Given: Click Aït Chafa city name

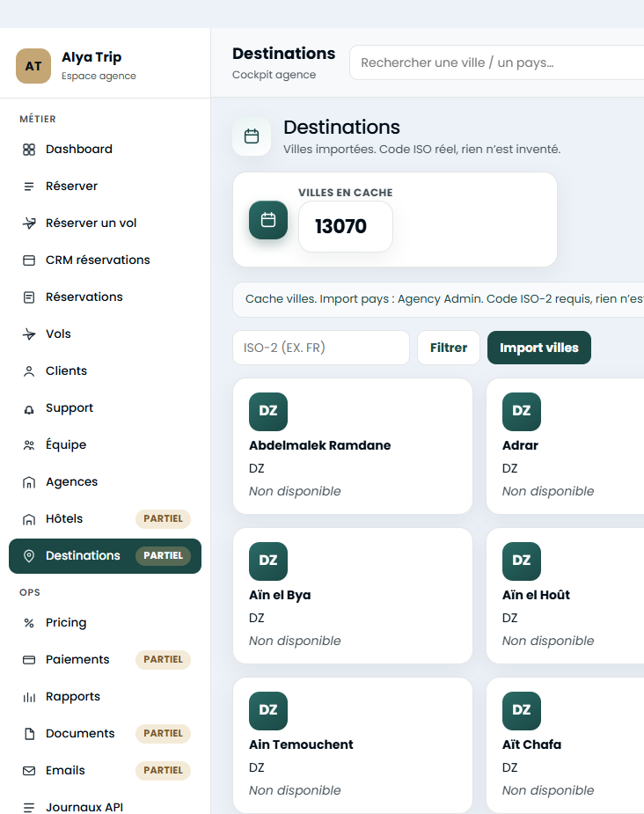Looking at the screenshot, I should pyautogui.click(x=532, y=744).
